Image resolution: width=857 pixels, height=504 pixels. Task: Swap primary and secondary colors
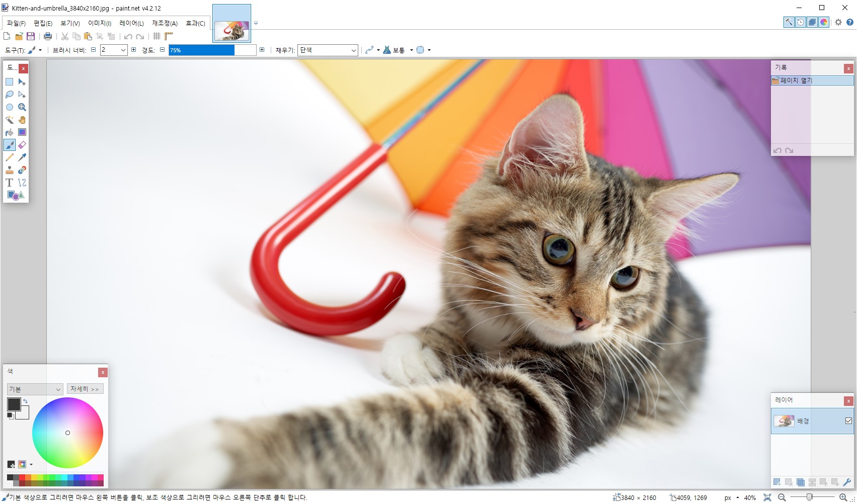[25, 401]
